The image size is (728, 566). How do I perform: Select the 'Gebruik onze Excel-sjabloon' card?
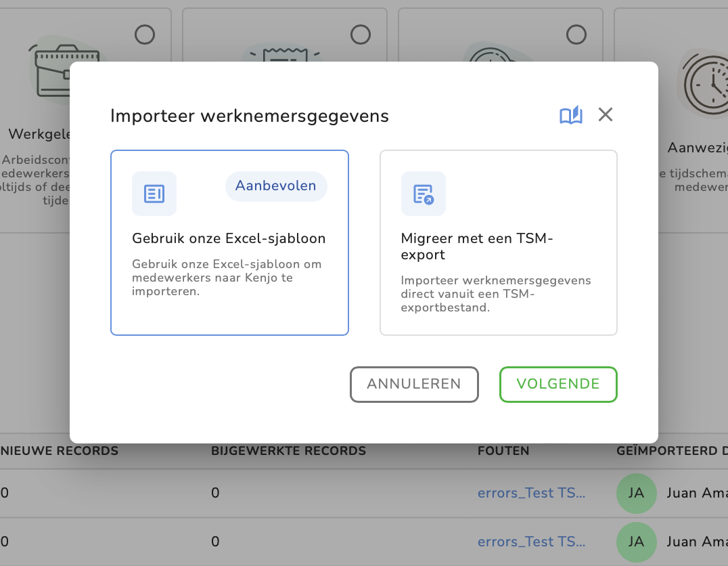[229, 242]
